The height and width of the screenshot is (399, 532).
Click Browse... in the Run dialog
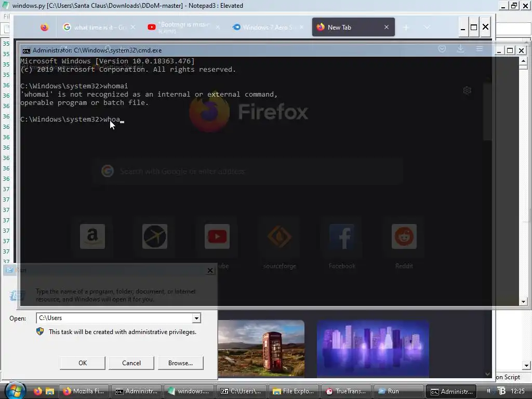(x=180, y=363)
